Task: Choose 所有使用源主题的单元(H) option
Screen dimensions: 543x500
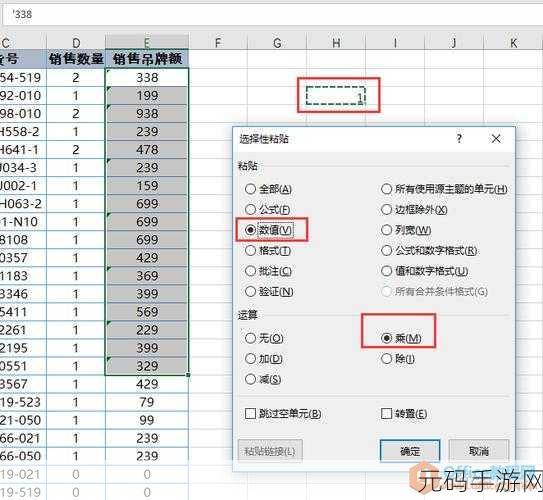Action: point(444,189)
